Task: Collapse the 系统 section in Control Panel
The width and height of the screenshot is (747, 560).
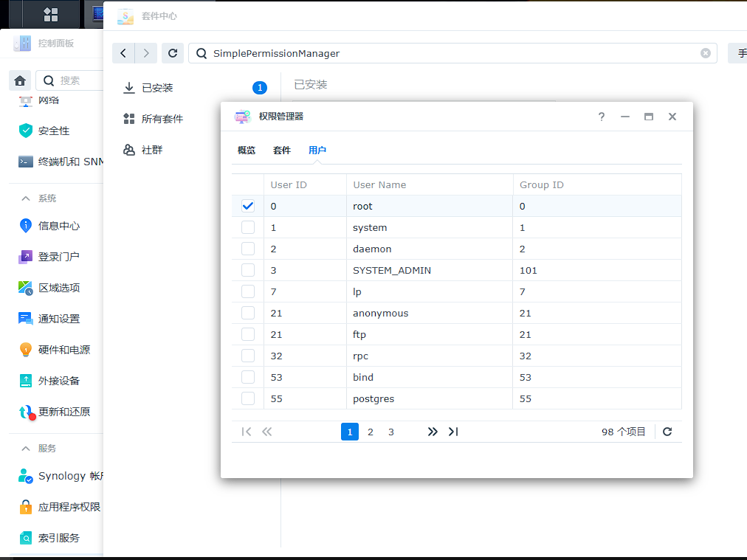Action: (26, 198)
